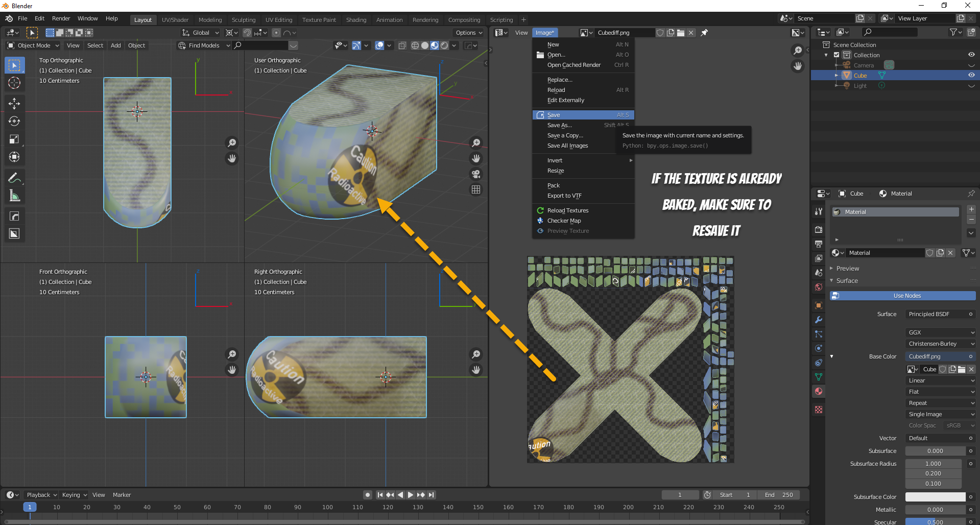The image size is (980, 525).
Task: Open the Marker menu in timeline
Action: (x=122, y=495)
